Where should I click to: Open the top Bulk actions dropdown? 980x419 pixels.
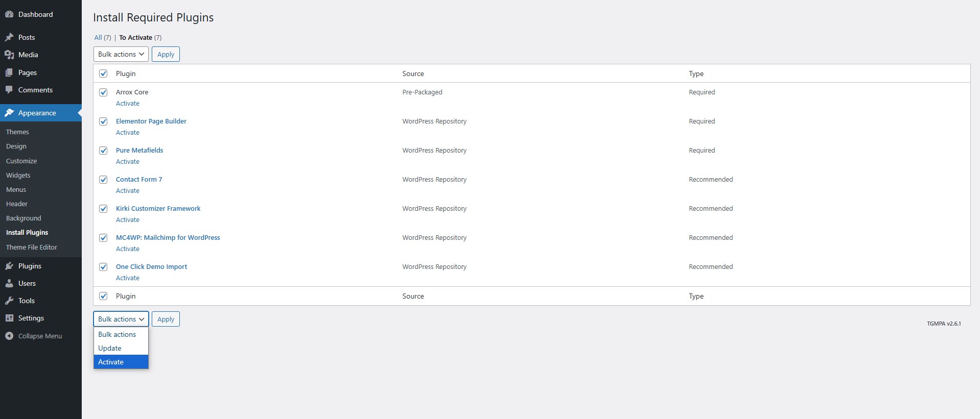121,54
